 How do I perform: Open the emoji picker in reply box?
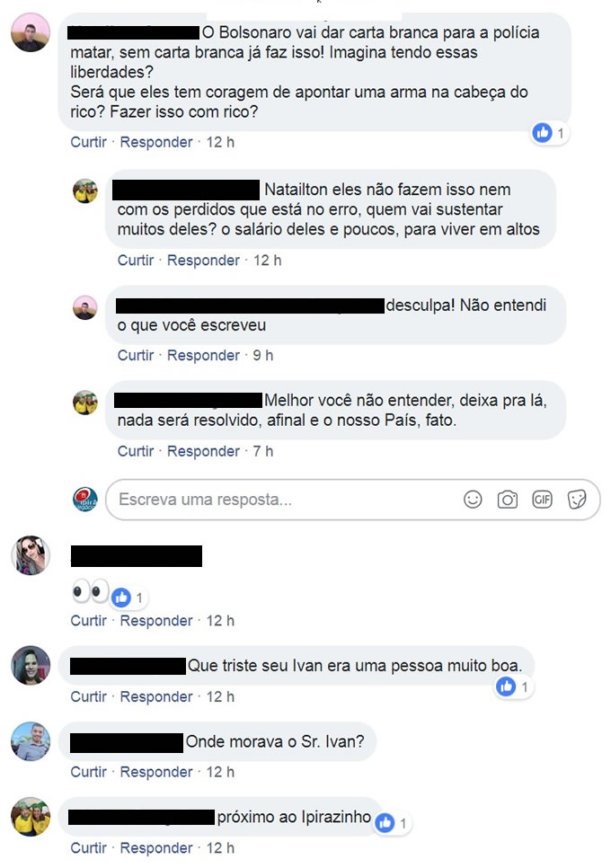[473, 500]
